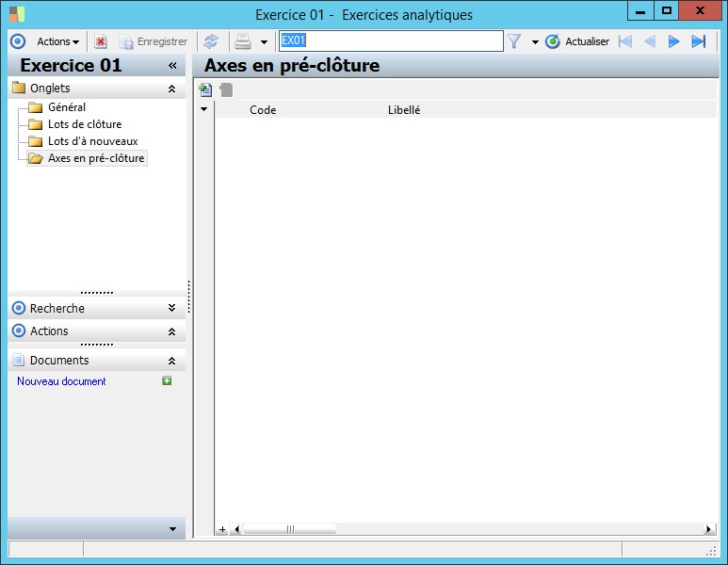The image size is (728, 565).
Task: Click the EX01 search input field
Action: pos(391,40)
